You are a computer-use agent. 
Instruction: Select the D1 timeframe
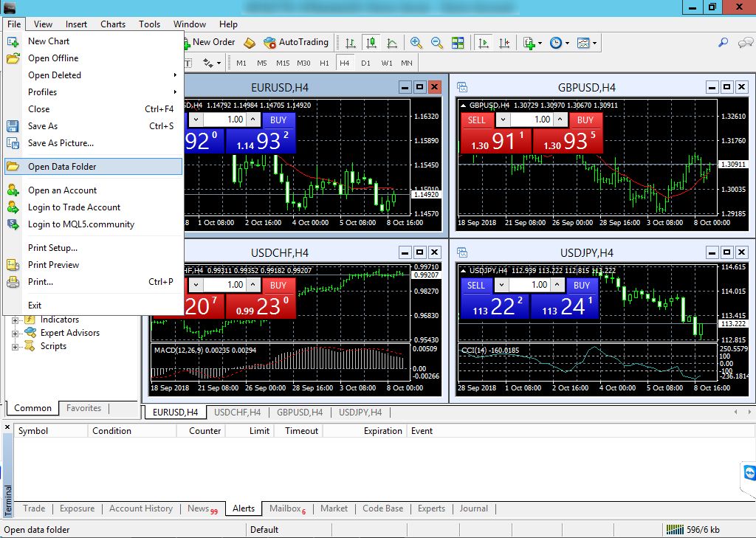click(365, 63)
